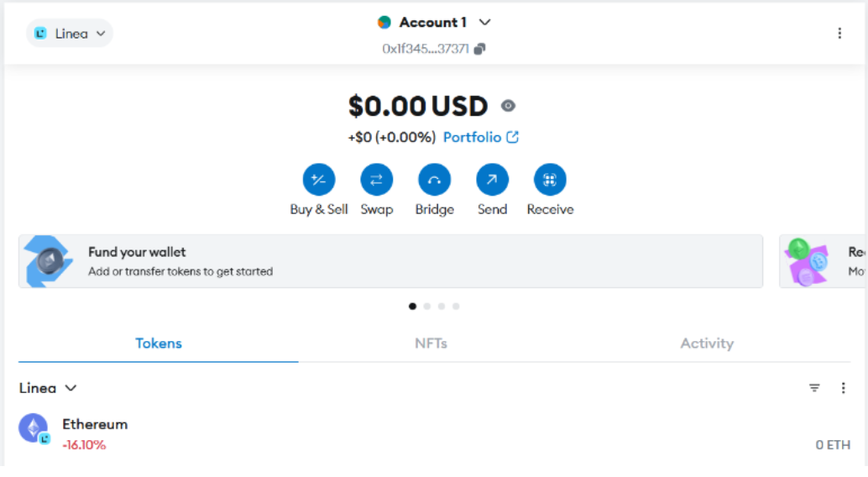Hide the balance with eye icon
868x477 pixels.
(508, 106)
